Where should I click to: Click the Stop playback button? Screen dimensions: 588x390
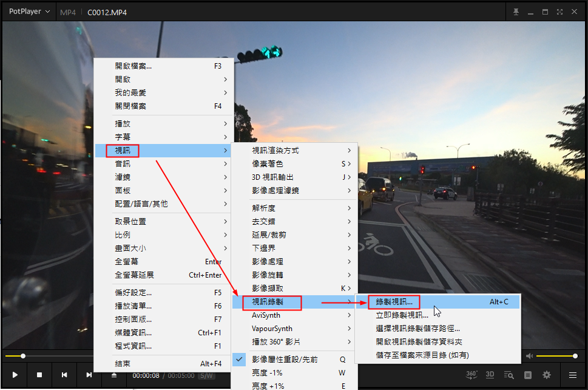pos(39,375)
